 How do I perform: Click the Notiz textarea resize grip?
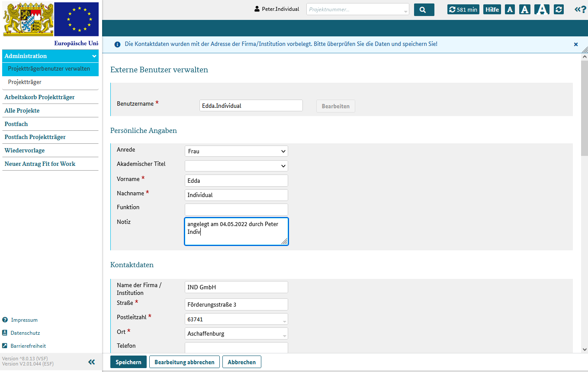284,241
